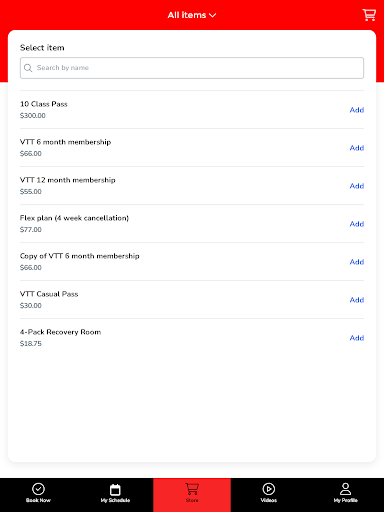Expand the All items dropdown
Screen dimensions: 384x512
click(192, 15)
